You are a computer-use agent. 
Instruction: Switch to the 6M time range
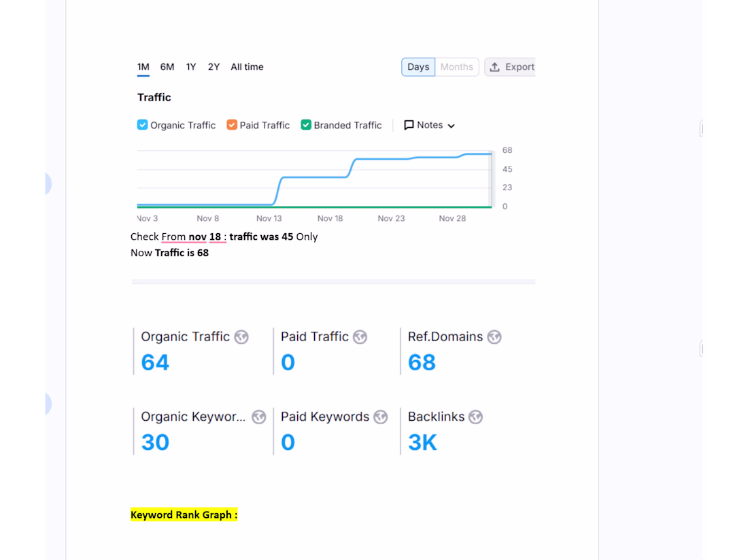pyautogui.click(x=167, y=67)
